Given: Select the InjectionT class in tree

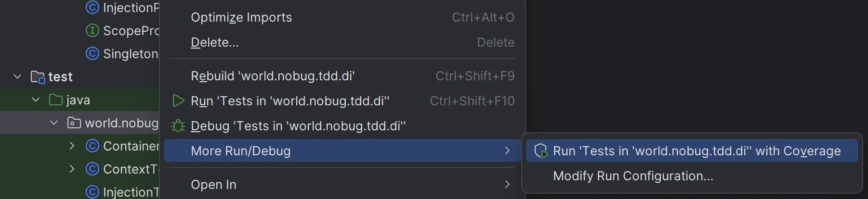Looking at the screenshot, I should 130,192.
